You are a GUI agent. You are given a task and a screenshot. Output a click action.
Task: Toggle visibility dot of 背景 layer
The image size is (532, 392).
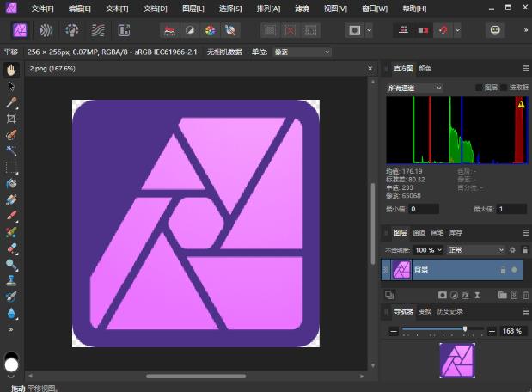[x=514, y=270]
